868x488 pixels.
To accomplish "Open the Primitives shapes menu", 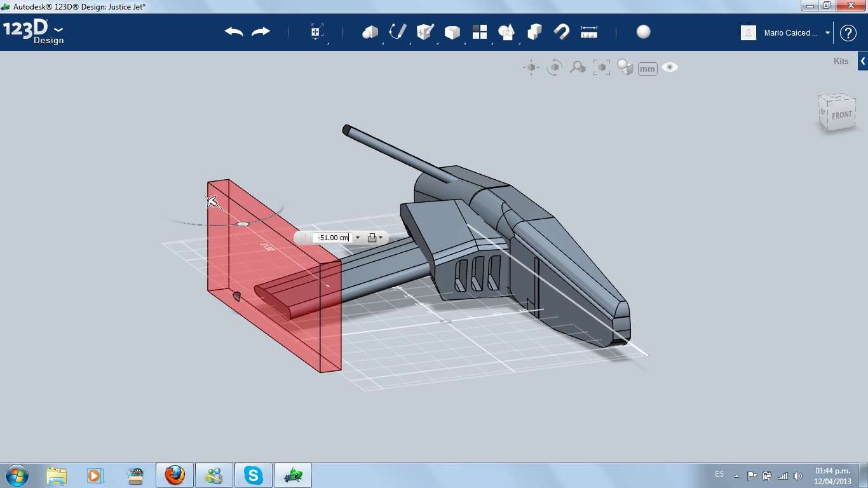I will (370, 32).
